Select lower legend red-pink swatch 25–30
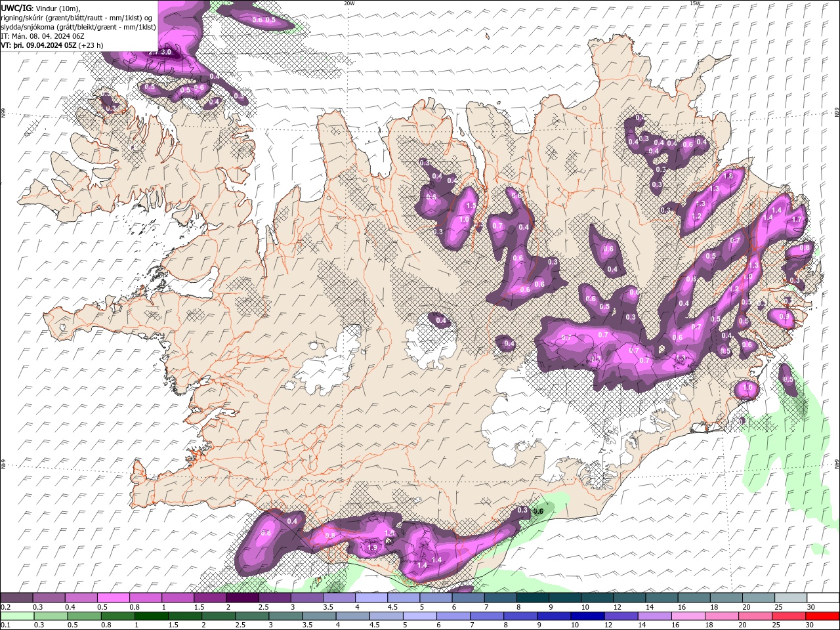 [789, 616]
